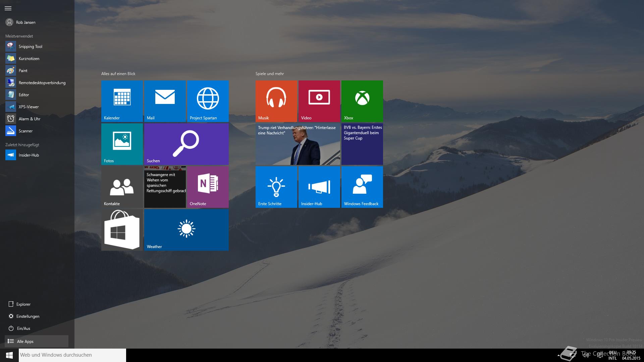Show hidden system tray icons
644x362 pixels.
[558, 355]
